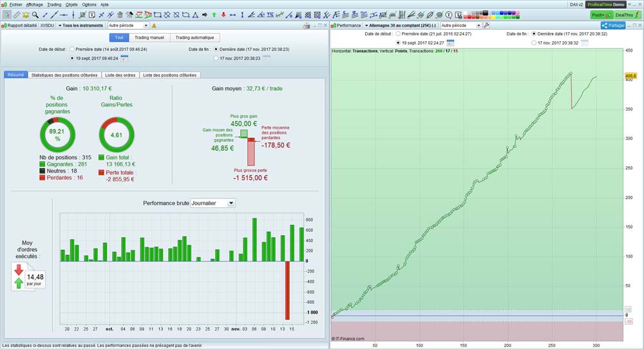This screenshot has width=644, height=349.
Task: Select the 17 nov. 2017 20:38:32 radio
Action: tap(534, 42)
